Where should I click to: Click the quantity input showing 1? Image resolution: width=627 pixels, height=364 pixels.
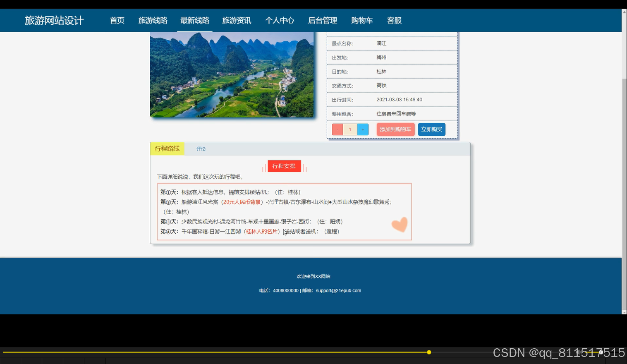(350, 129)
